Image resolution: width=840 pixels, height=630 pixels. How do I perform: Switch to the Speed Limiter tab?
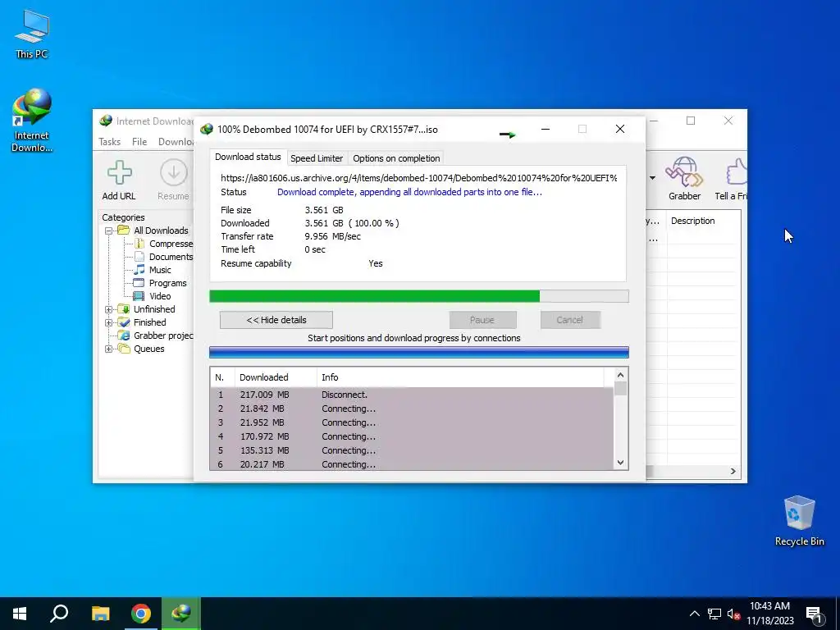pos(317,158)
